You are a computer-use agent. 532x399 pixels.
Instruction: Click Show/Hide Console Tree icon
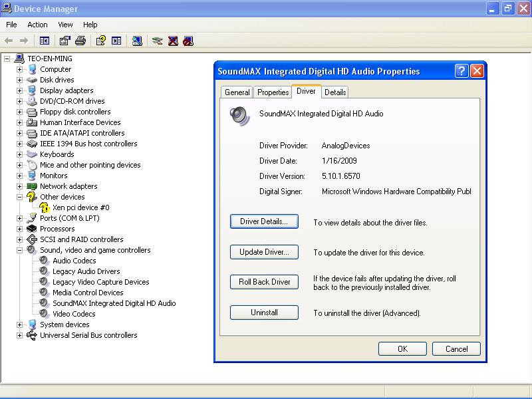coord(45,41)
